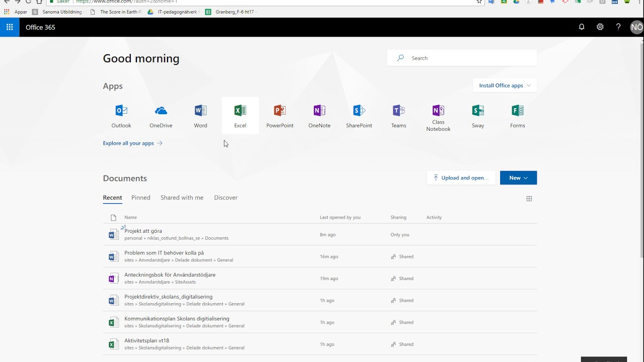Image resolution: width=644 pixels, height=362 pixels.
Task: Click the Office 365 header title
Action: [40, 27]
